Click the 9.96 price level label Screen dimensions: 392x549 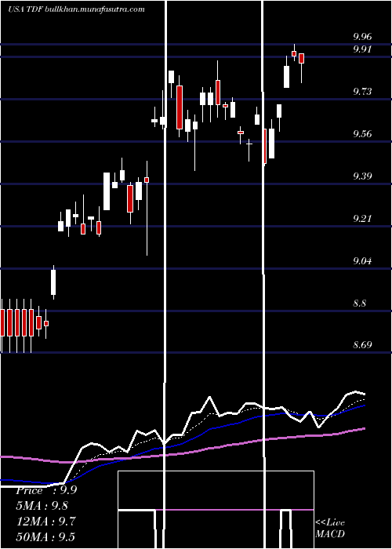pyautogui.click(x=362, y=36)
